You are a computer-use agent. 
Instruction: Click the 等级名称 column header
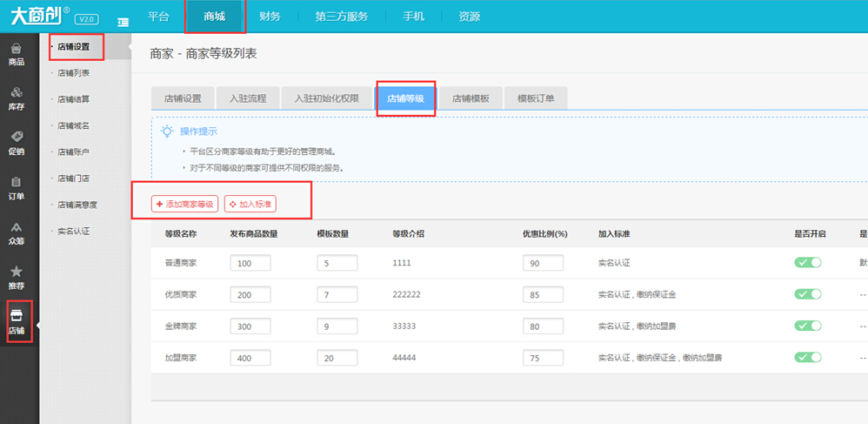click(x=180, y=233)
